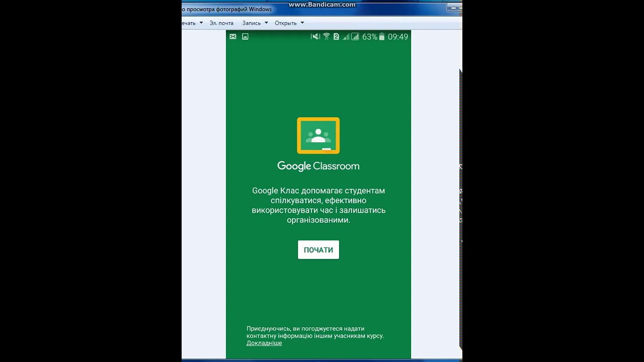The image size is (644, 362).
Task: Click the muted sound icon in status bar
Action: click(315, 37)
